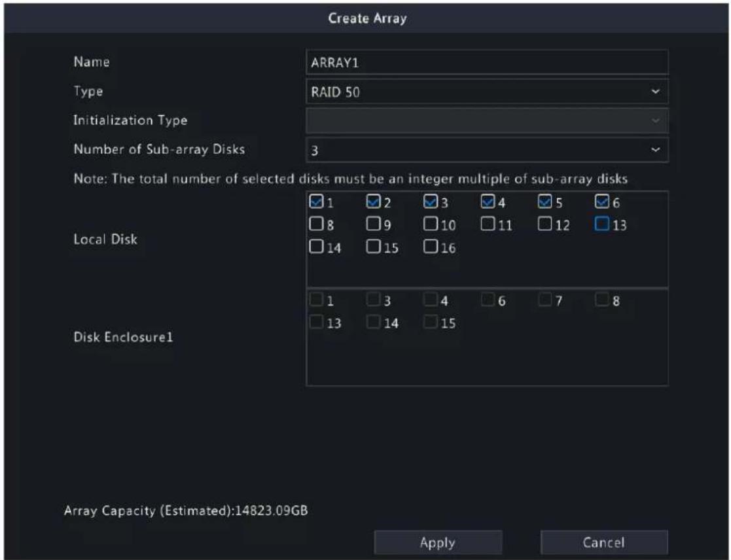Screen dimensions: 731x560
Task: Check Local Disk 15 checkbox
Action: (374, 246)
